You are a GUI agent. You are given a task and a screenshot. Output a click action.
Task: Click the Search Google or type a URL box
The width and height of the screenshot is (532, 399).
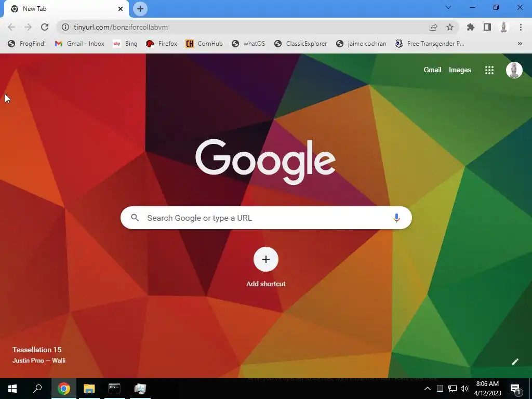266,218
